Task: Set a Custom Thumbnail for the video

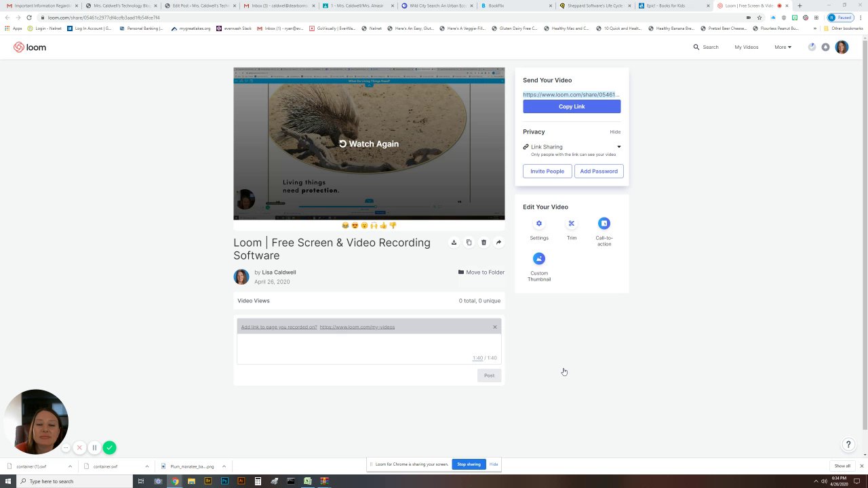Action: pyautogui.click(x=539, y=258)
